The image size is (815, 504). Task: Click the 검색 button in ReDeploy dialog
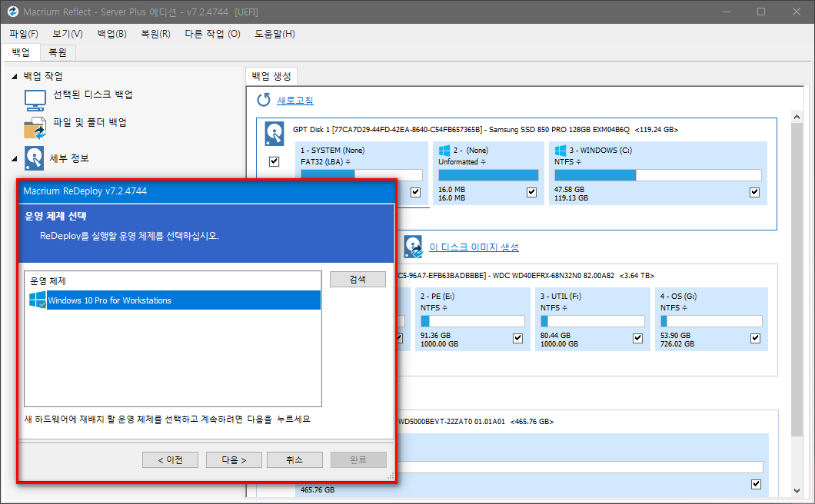coord(358,279)
